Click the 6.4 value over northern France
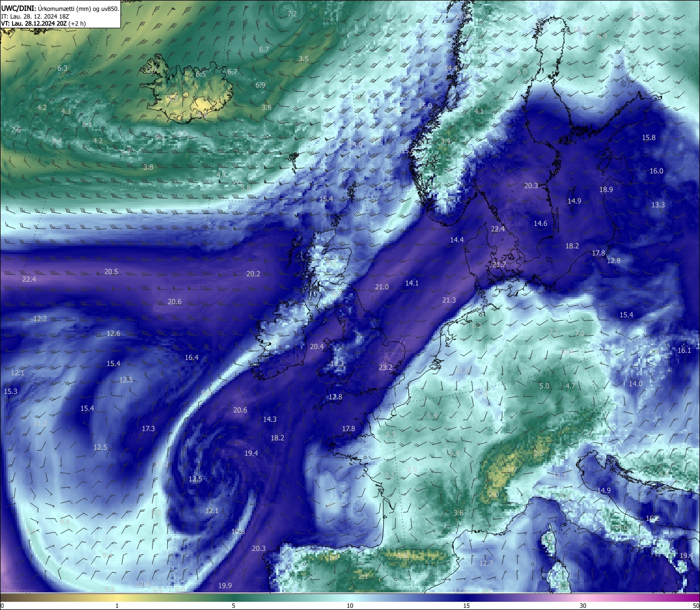This screenshot has width=700, height=610. (432, 415)
